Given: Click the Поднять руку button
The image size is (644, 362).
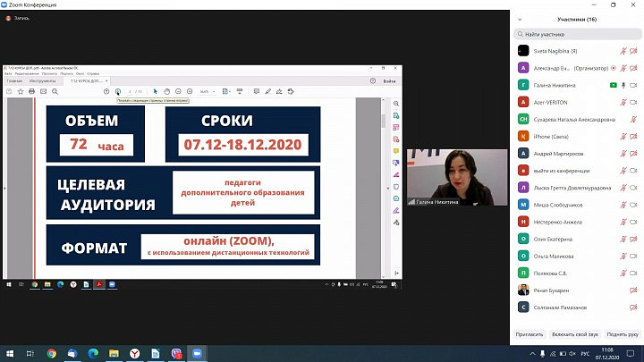Looking at the screenshot, I should pyautogui.click(x=621, y=333).
